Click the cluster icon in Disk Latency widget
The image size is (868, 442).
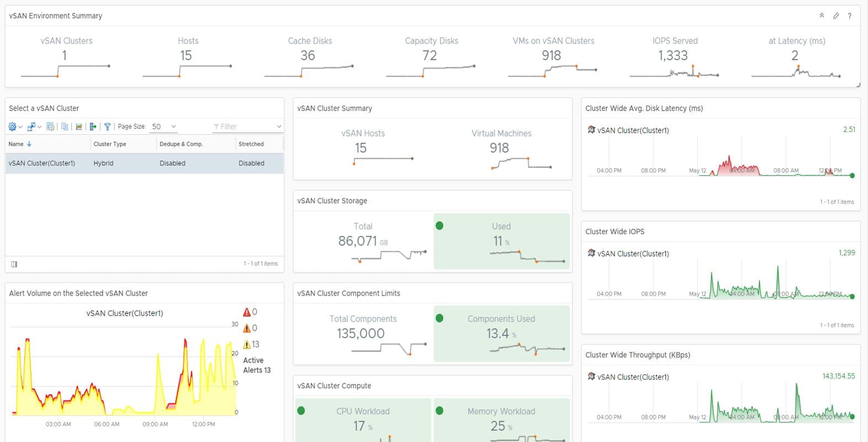[x=591, y=130]
